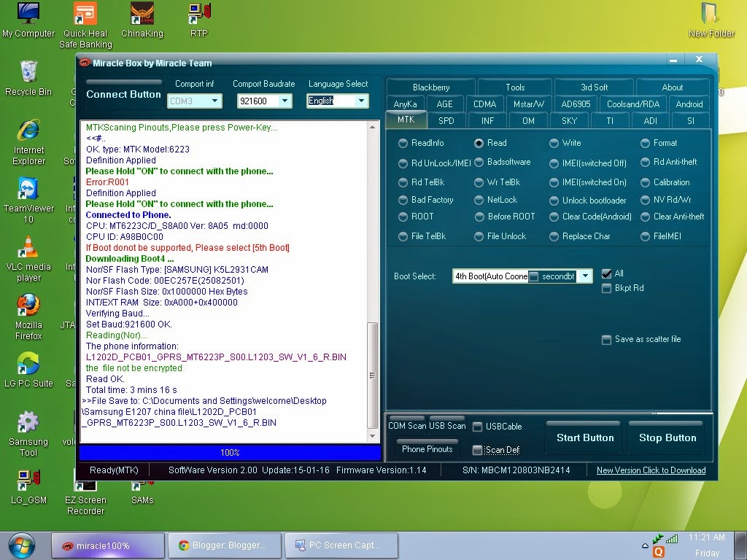The height and width of the screenshot is (560, 747).
Task: Click the Start Button
Action: point(585,437)
